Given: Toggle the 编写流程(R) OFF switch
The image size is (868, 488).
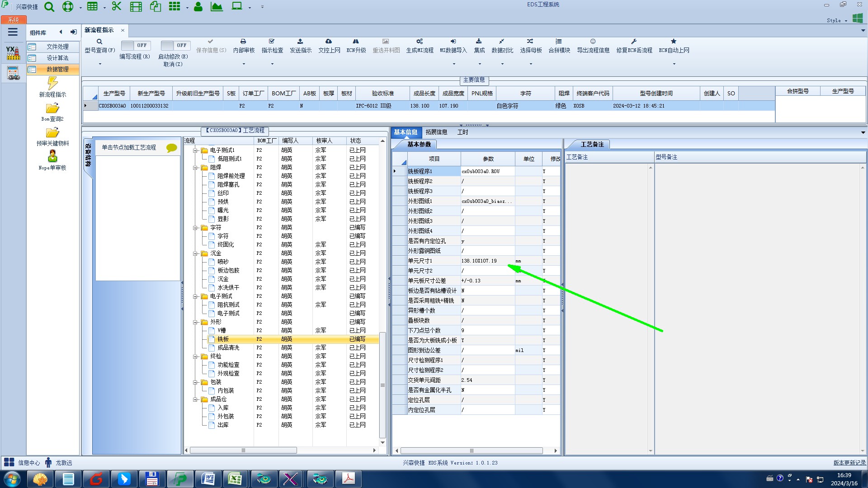Looking at the screenshot, I should [135, 45].
